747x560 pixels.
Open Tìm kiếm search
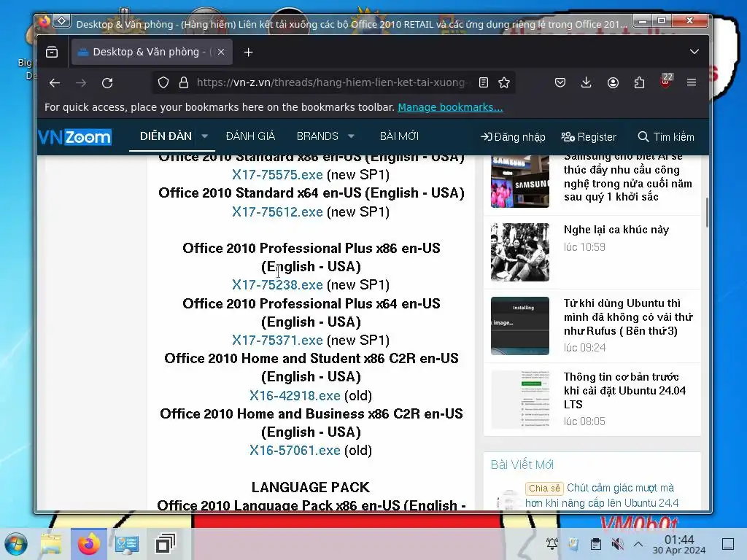click(x=666, y=137)
